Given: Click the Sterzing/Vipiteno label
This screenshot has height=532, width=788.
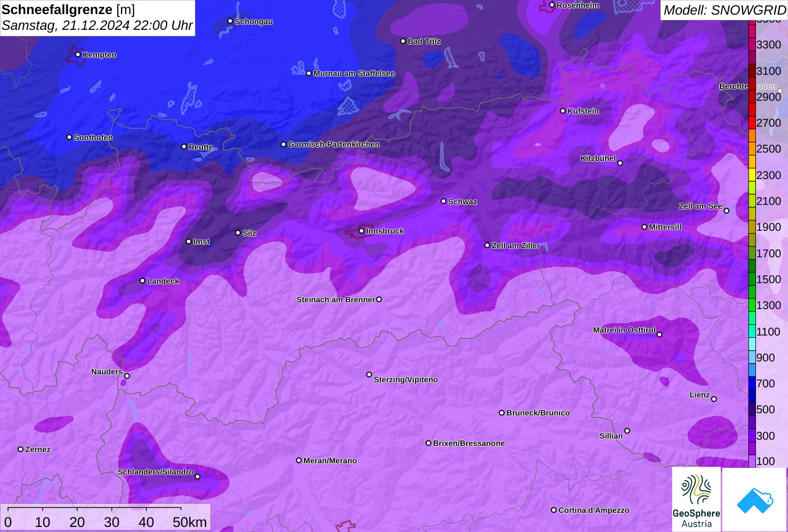Looking at the screenshot, I should pos(406,379).
